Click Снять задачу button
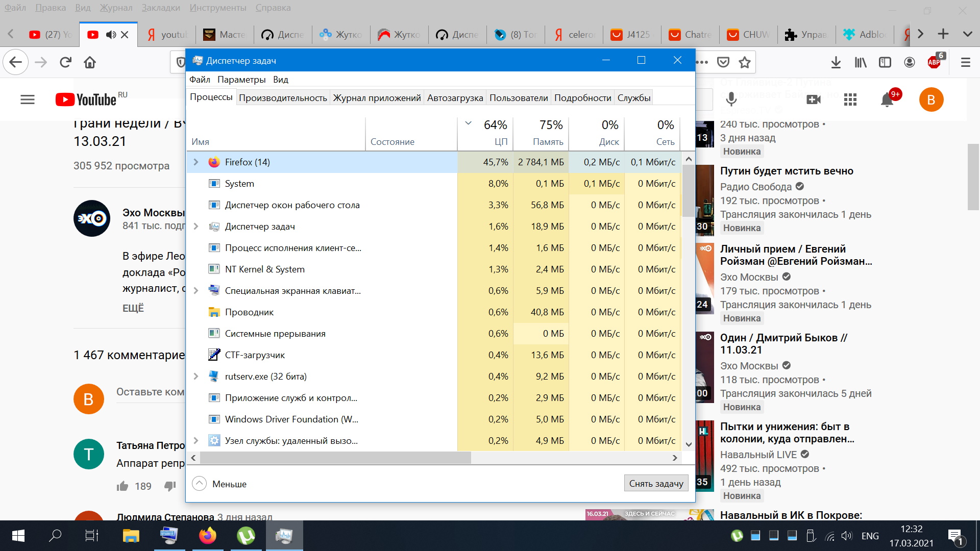Screen dimensions: 980x551 (x=656, y=484)
